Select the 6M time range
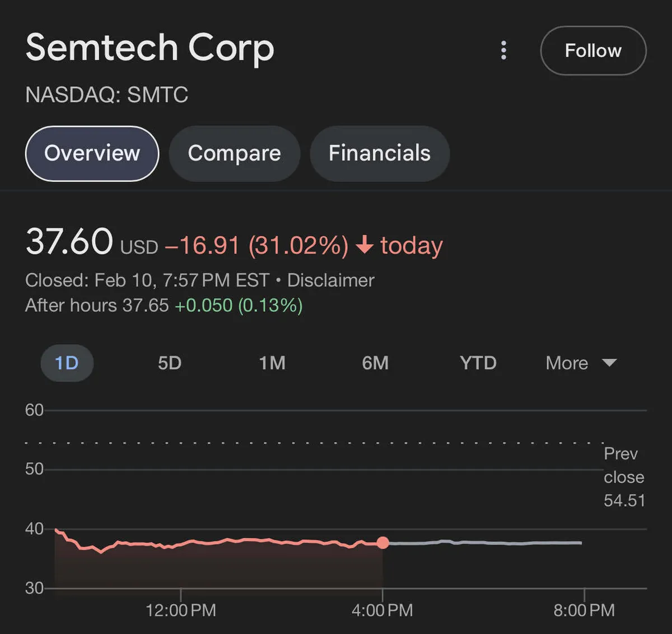 375,363
